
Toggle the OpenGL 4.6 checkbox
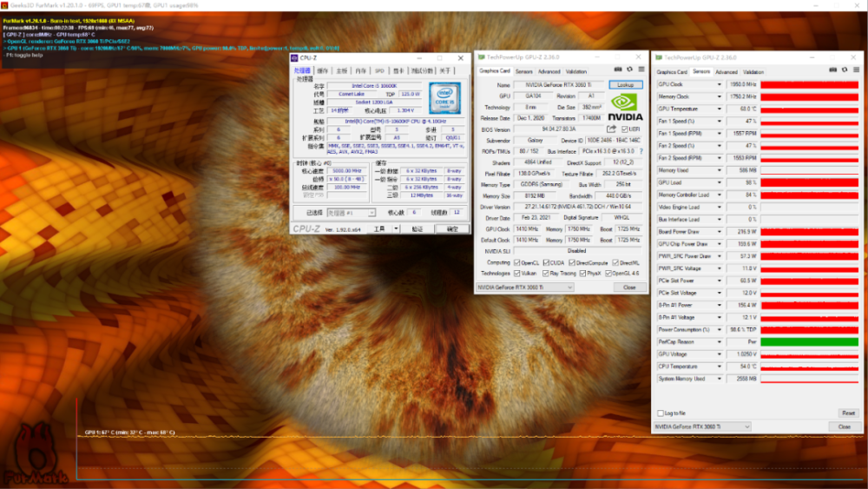point(608,274)
